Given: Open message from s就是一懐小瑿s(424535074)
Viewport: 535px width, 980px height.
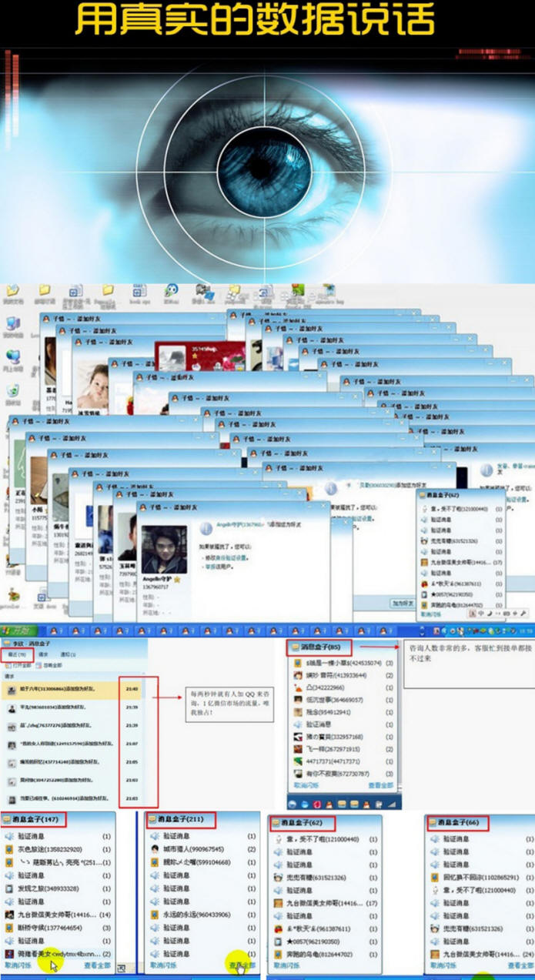Looking at the screenshot, I should 344,663.
